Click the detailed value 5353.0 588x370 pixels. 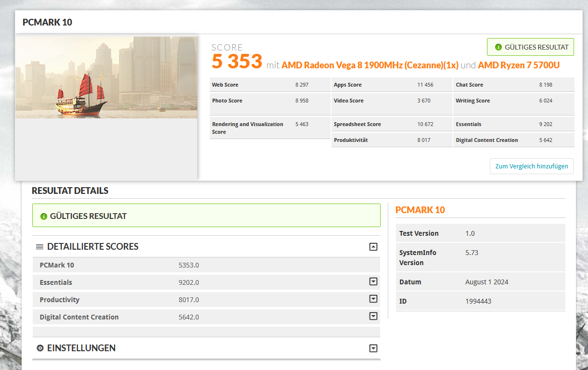[x=189, y=265]
